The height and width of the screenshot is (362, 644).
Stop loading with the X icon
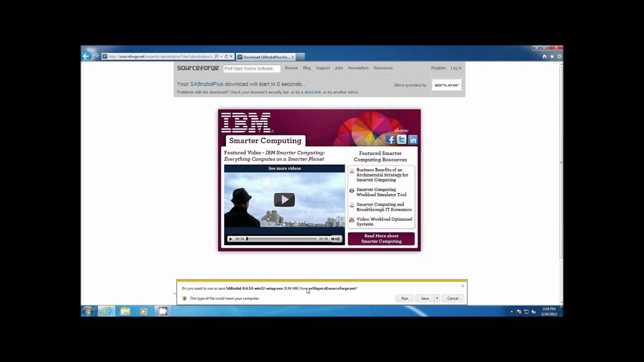[x=231, y=56]
